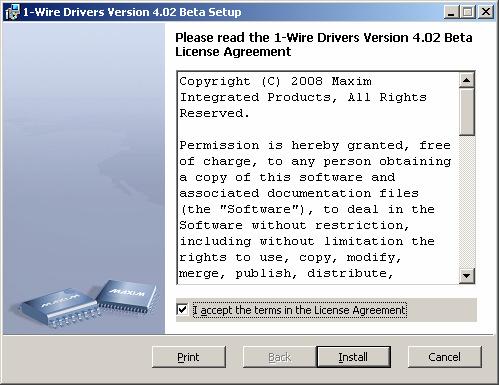Click the scrollbar track below the thumb
499x385 pixels.
click(467, 202)
